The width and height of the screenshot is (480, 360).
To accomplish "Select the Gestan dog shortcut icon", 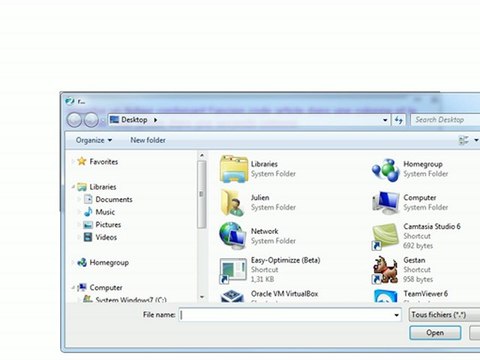I will pyautogui.click(x=385, y=270).
